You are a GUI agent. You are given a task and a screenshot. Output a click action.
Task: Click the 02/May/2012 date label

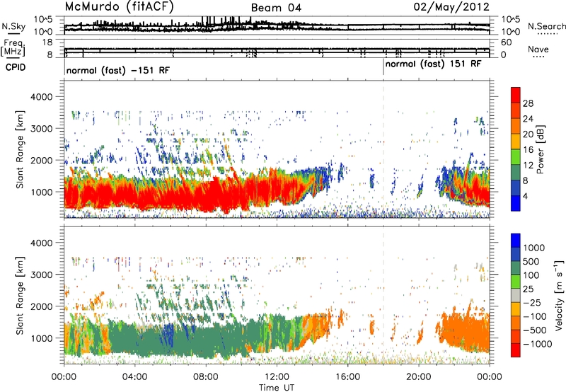pyautogui.click(x=451, y=7)
